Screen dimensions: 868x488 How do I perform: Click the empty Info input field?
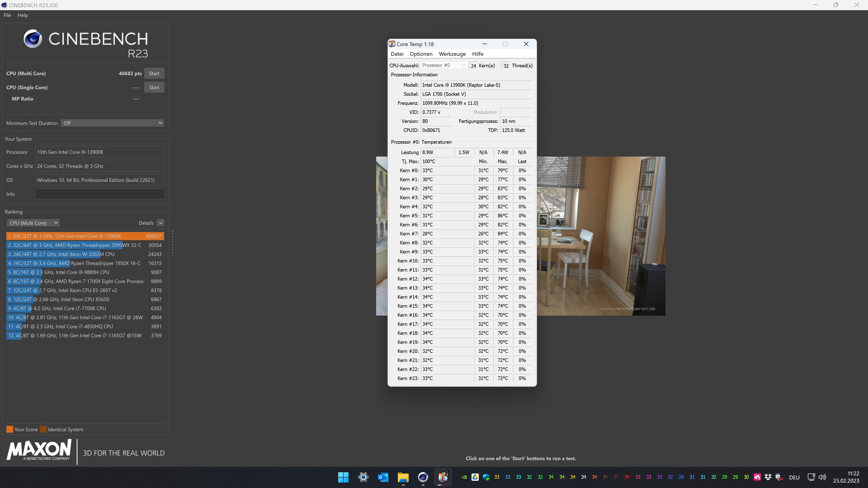100,194
